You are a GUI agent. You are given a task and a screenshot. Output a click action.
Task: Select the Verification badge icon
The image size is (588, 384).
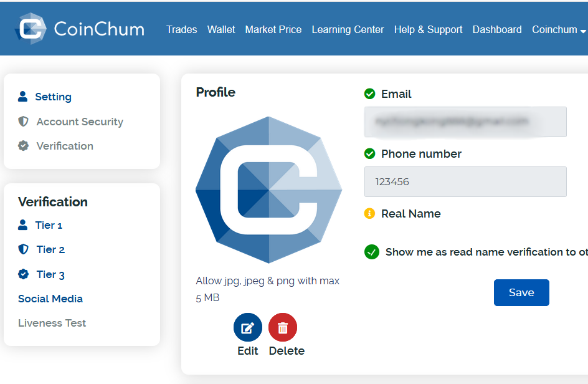22,146
